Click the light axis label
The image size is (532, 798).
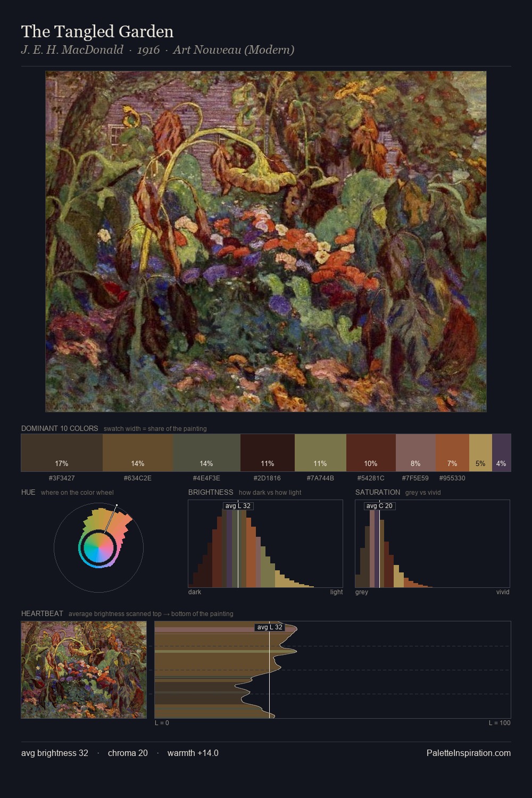click(x=336, y=592)
